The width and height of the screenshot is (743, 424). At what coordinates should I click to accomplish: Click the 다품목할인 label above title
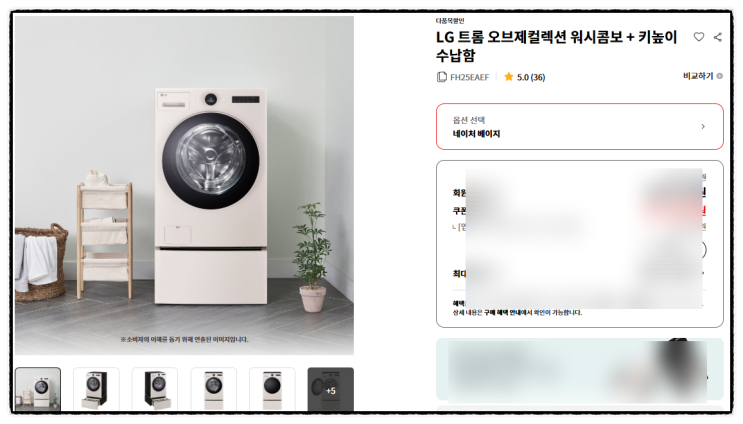[450, 21]
